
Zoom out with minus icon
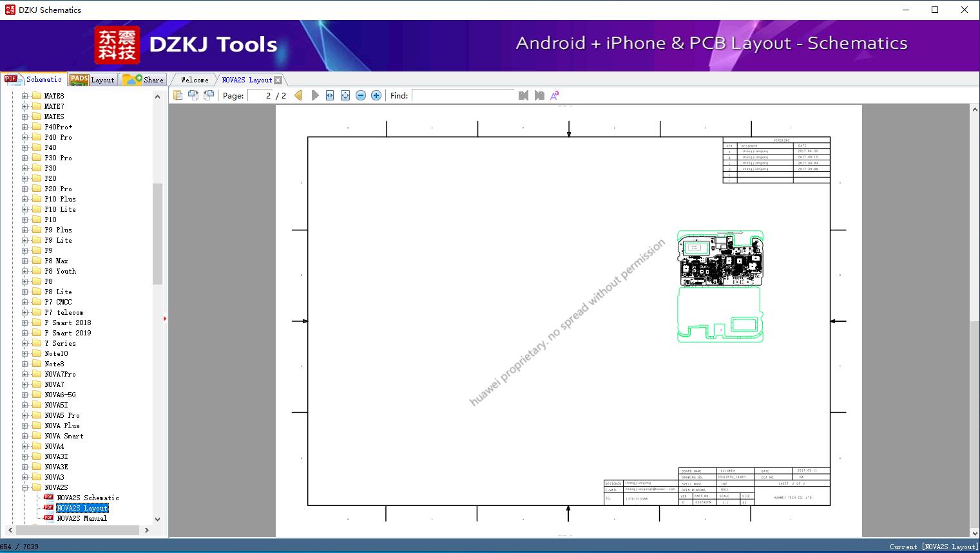coord(361,95)
